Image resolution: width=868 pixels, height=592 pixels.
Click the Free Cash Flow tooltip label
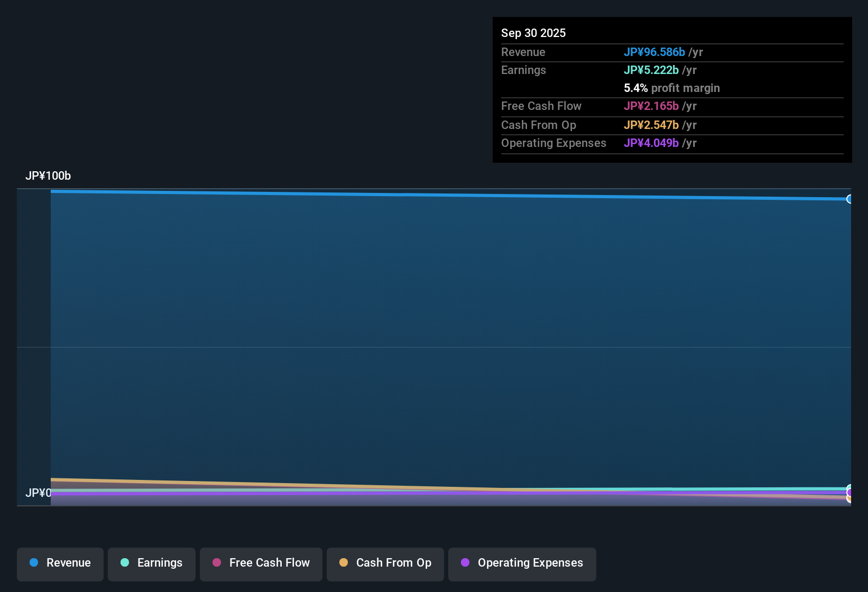pos(541,106)
